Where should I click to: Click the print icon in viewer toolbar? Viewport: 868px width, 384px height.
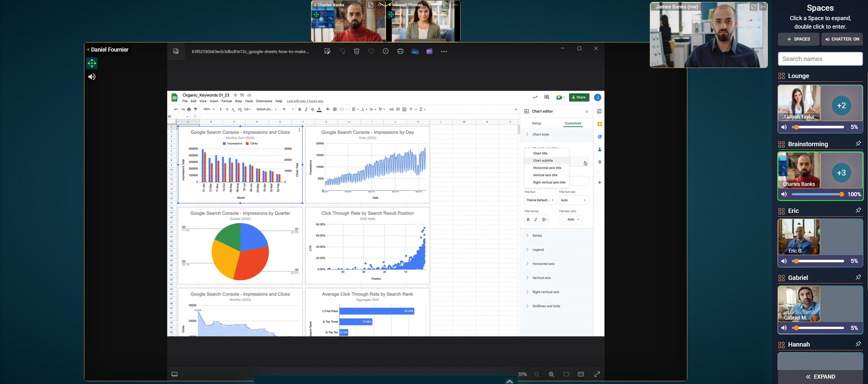coord(400,51)
